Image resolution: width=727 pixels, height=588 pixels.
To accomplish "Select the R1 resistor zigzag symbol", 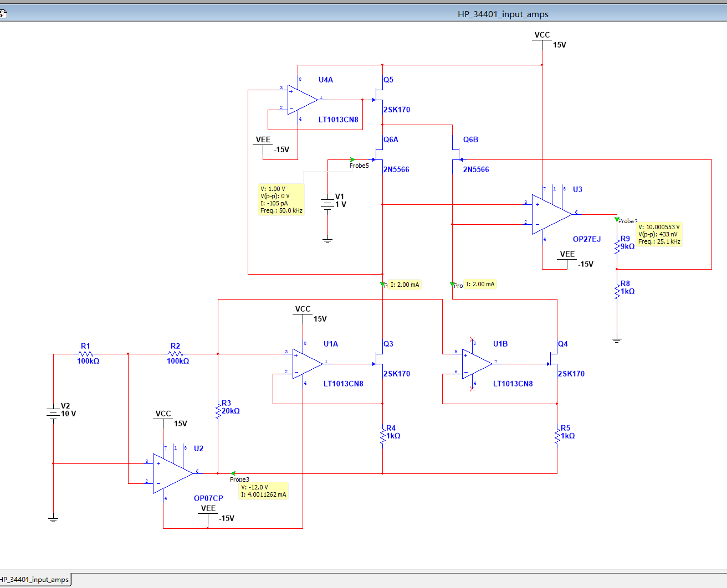I will pos(86,354).
